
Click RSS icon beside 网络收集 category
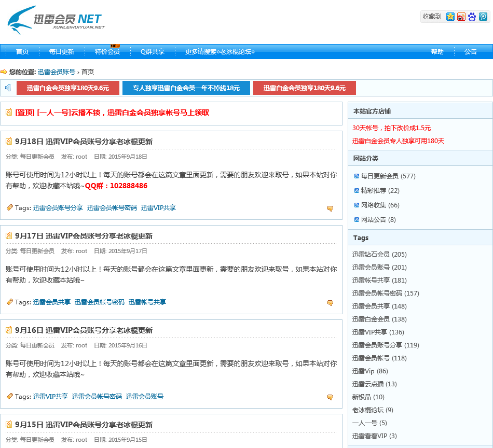point(357,205)
